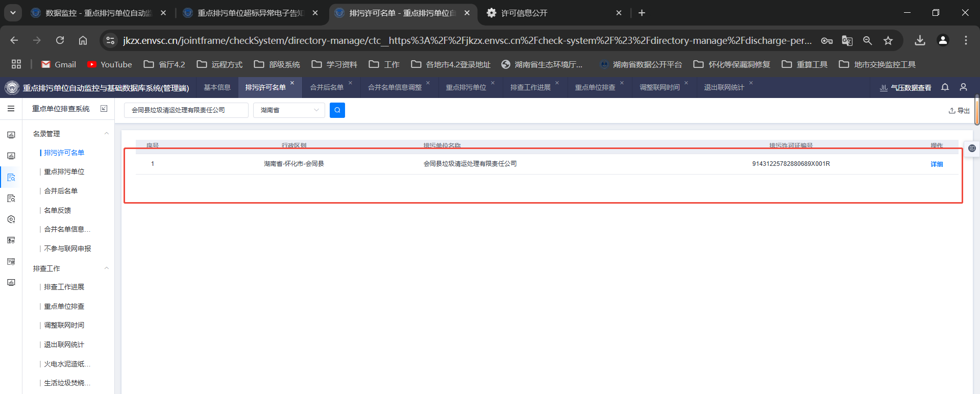Switch to the 退出联网统计 app tab
980x394 pixels.
(724, 87)
